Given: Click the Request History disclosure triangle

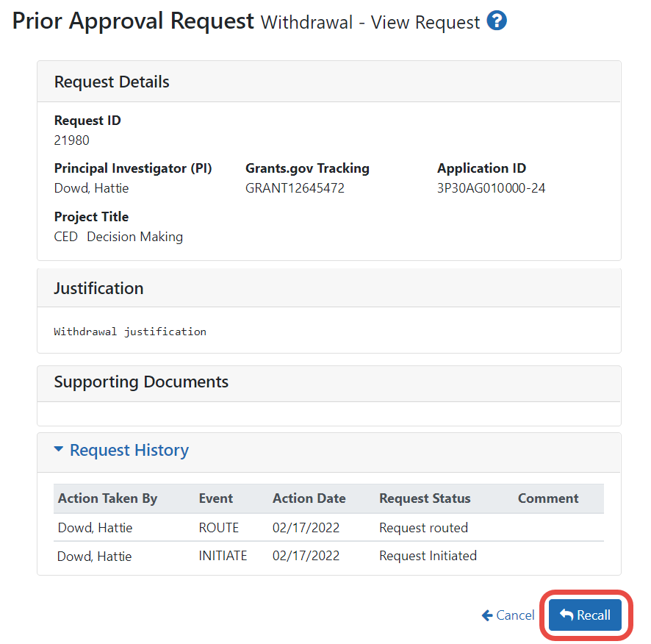Looking at the screenshot, I should (x=59, y=449).
